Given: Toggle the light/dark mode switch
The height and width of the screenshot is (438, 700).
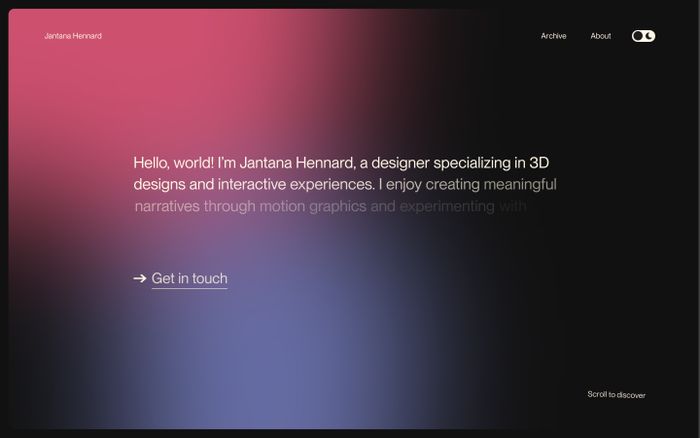Looking at the screenshot, I should tap(644, 36).
